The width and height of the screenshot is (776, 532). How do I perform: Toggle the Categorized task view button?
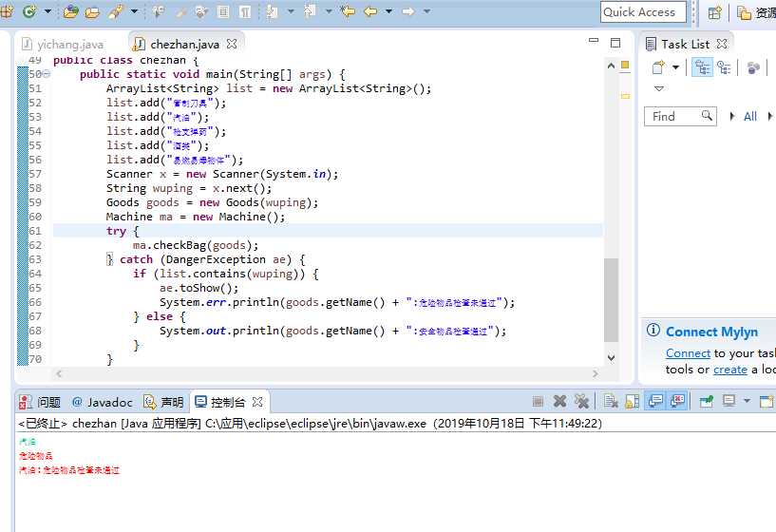point(702,67)
